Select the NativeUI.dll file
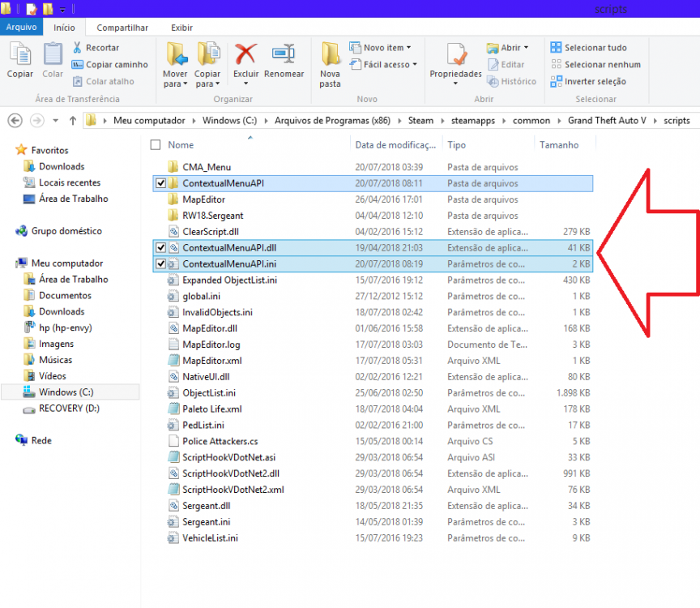700x608 pixels. click(206, 377)
